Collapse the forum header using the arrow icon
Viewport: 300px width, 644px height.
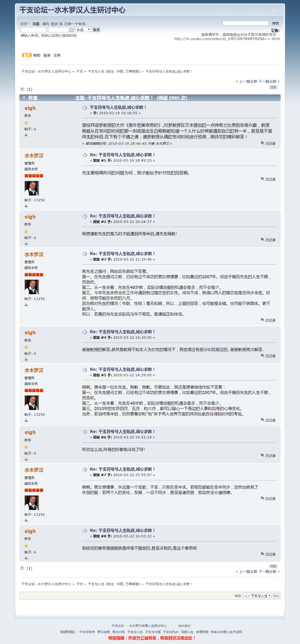pos(274,10)
